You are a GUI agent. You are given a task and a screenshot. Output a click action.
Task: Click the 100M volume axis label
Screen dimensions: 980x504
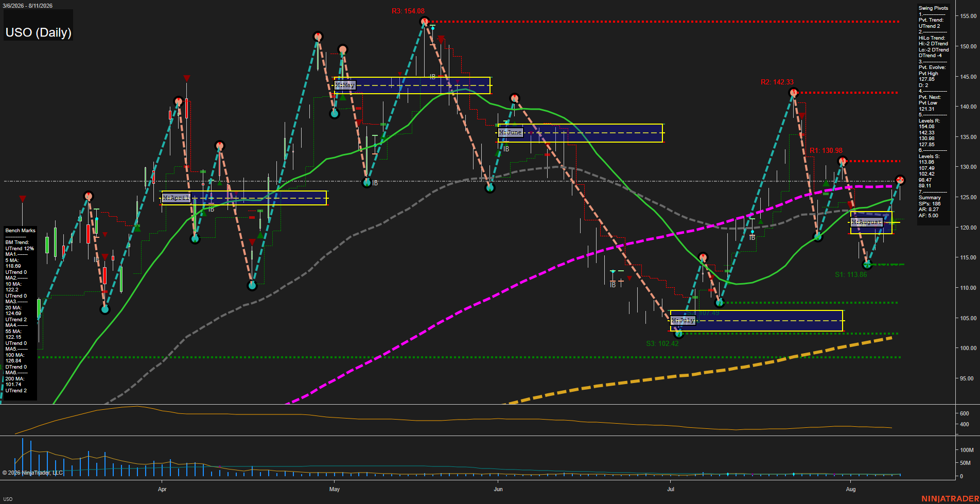(x=967, y=450)
